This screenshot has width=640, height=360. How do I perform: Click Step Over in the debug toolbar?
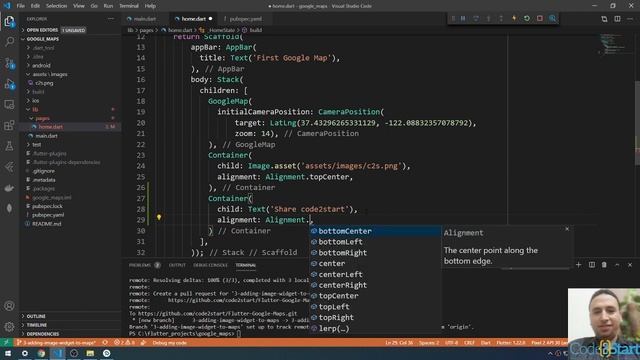476,18
